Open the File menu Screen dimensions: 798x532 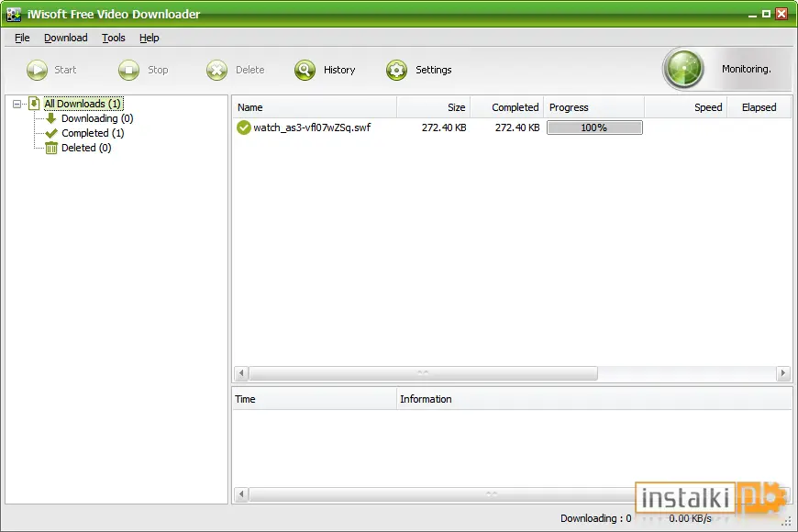22,38
